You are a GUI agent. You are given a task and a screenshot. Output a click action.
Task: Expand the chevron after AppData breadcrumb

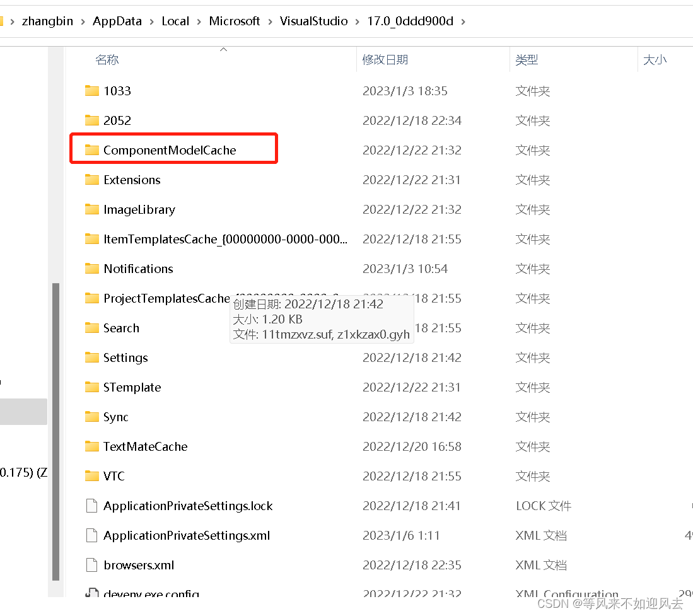151,21
